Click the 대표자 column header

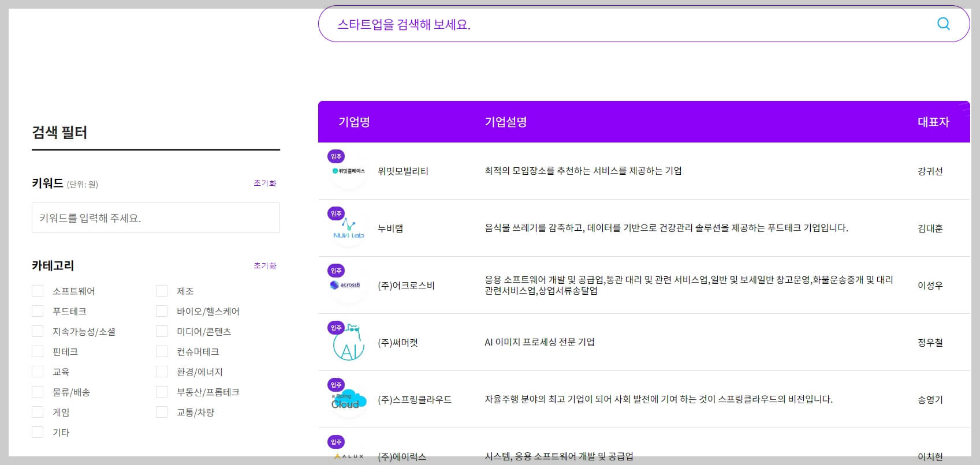point(933,122)
